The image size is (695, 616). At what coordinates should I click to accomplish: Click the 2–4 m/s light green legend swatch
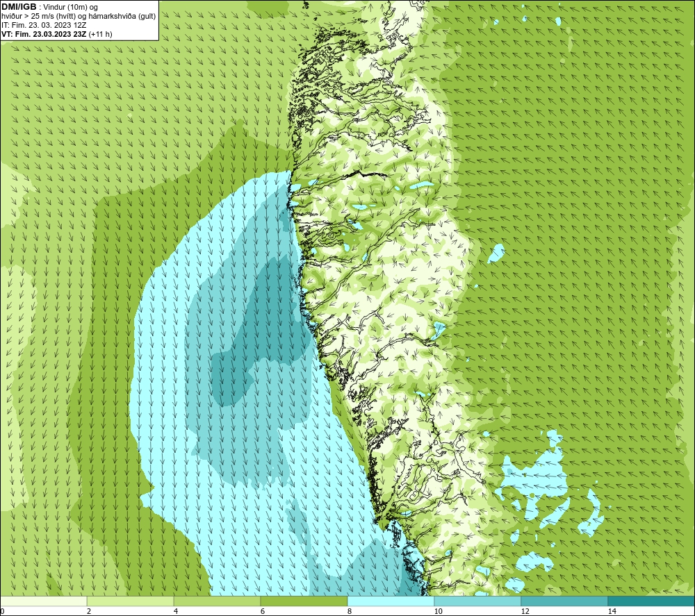(131, 601)
